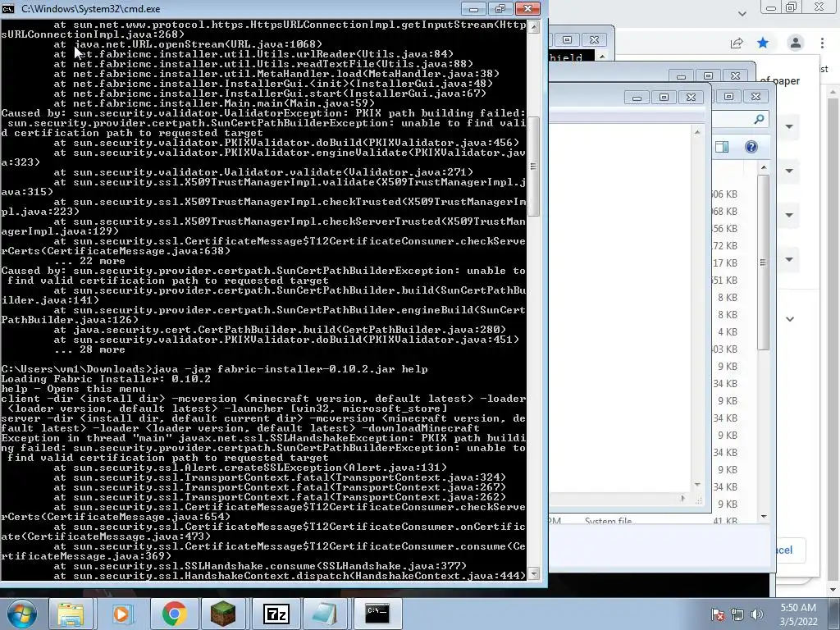Viewport: 840px width, 630px height.
Task: Switch to Google Chrome on taskbar
Action: click(x=173, y=614)
